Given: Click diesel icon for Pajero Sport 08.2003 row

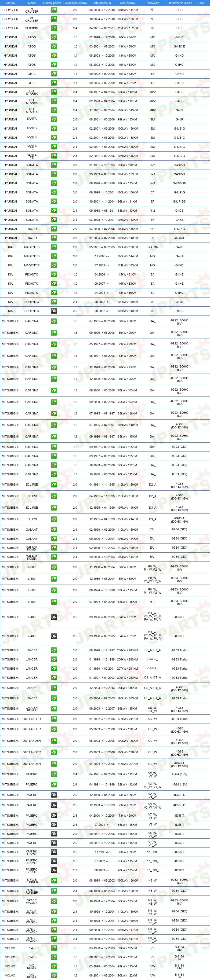Looking at the screenshot, I should (54, 870).
